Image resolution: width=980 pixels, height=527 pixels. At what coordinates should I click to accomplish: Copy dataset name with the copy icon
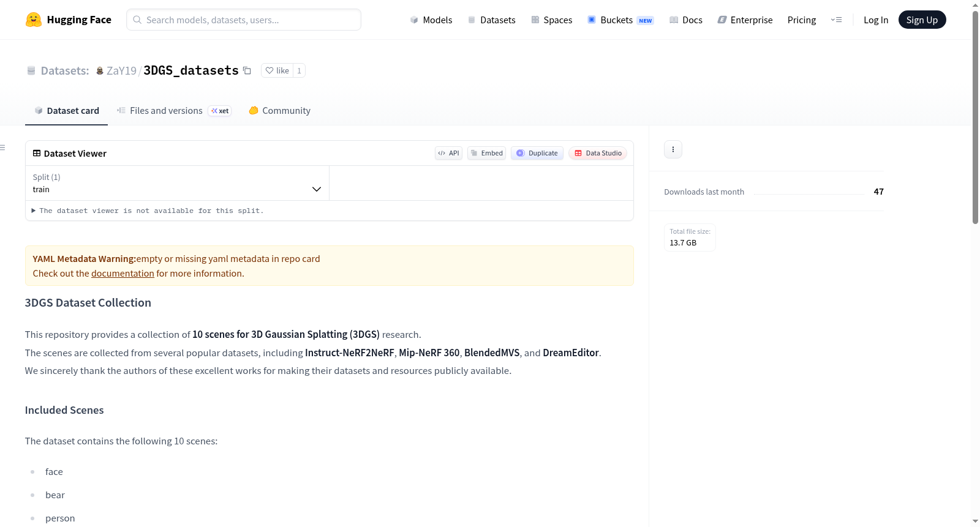pos(247,70)
